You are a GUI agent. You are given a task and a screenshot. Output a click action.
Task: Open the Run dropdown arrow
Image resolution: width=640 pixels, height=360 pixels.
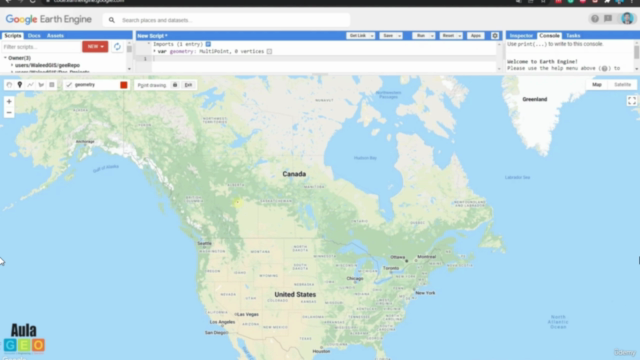[432, 36]
